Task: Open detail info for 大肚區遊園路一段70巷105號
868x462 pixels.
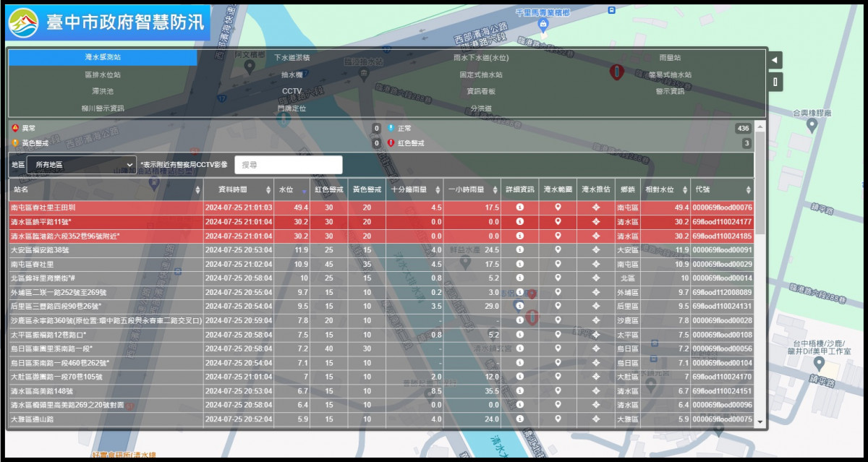Action: [x=519, y=377]
